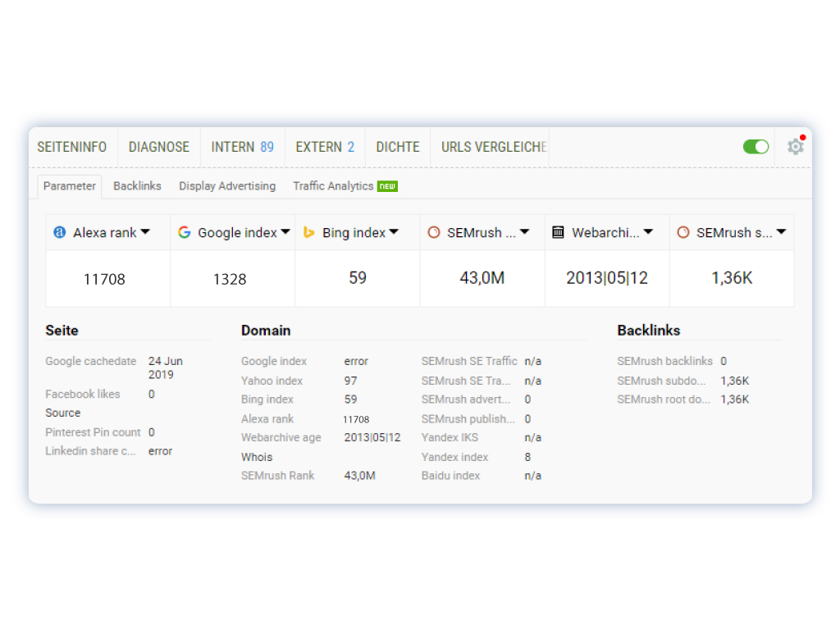Expand the Alexa rank dropdown arrow
The width and height of the screenshot is (840, 630).
point(145,232)
